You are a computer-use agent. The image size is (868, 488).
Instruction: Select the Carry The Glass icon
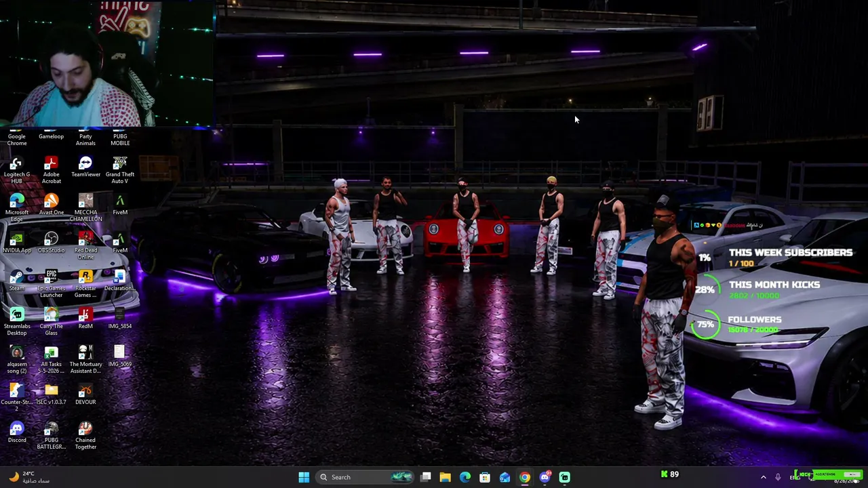pyautogui.click(x=51, y=322)
